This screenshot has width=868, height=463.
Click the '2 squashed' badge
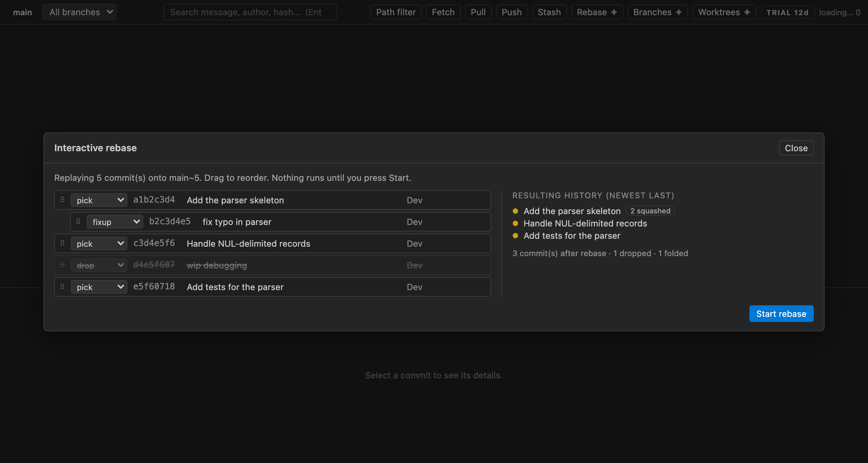pyautogui.click(x=650, y=211)
